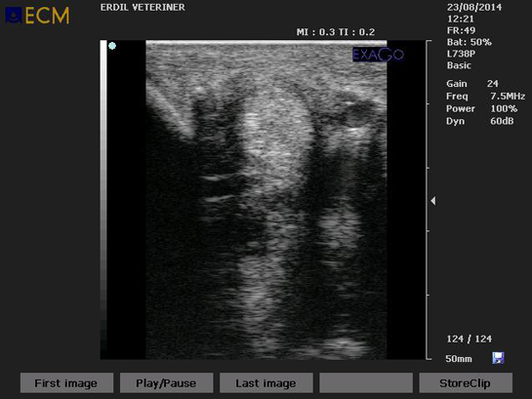
Task: Click the Bat: 50% battery indicator
Action: (469, 42)
